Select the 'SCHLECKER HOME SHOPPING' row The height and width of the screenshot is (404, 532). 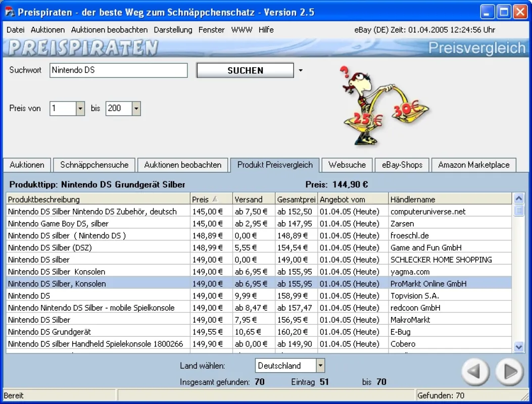click(x=259, y=260)
